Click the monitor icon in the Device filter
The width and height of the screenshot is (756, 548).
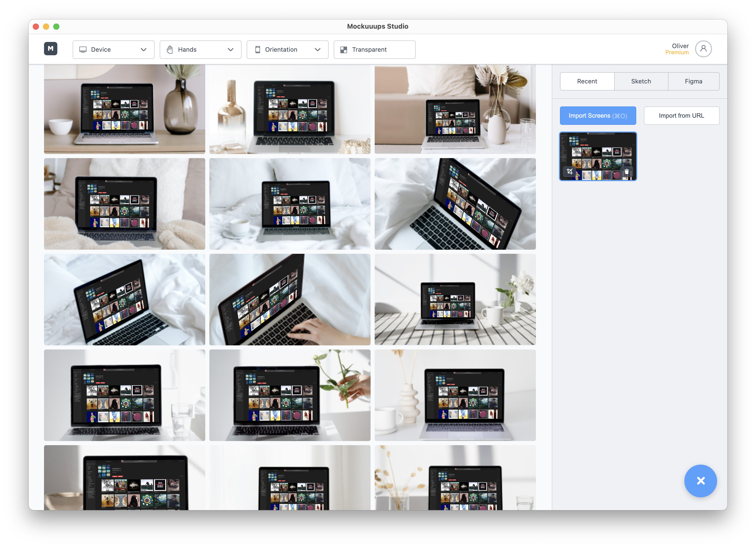(x=83, y=50)
